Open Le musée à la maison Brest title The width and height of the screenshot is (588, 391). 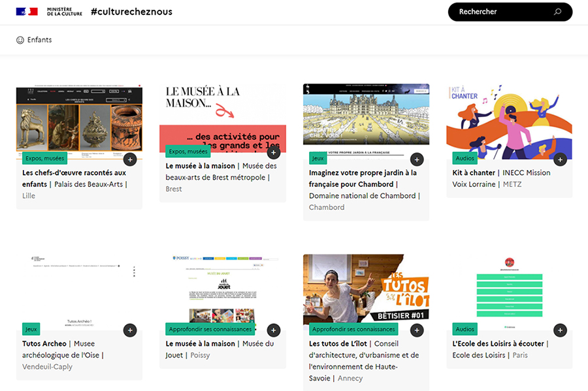[x=201, y=166]
